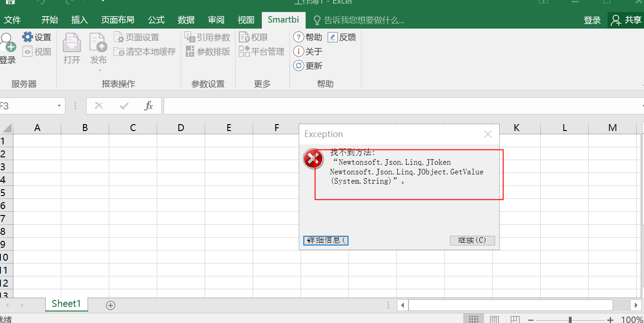Click the 发布 publish button

(x=98, y=48)
